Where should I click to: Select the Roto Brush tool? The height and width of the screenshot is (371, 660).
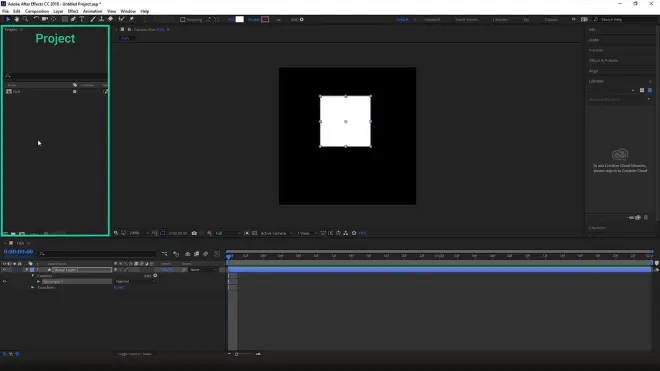tap(122, 19)
